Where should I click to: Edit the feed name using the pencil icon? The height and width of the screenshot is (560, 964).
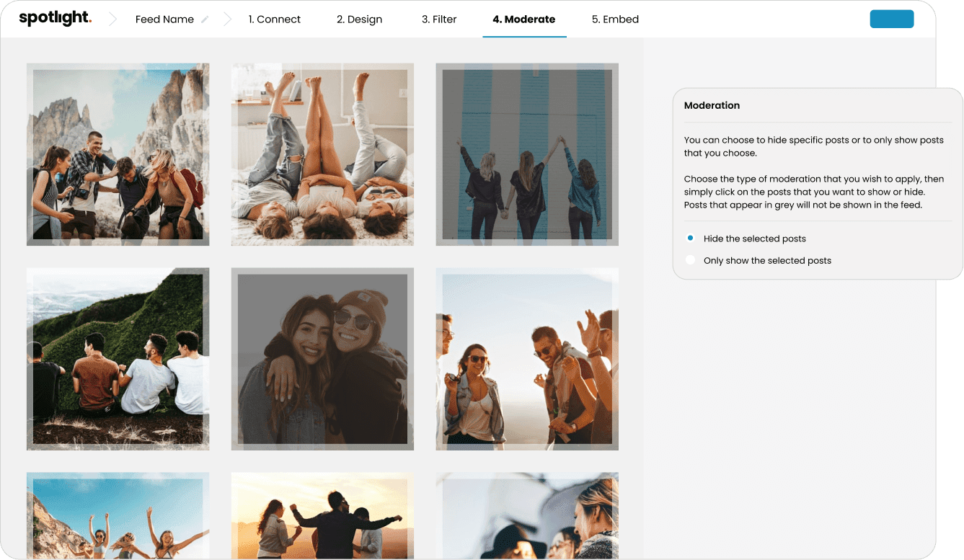(203, 19)
